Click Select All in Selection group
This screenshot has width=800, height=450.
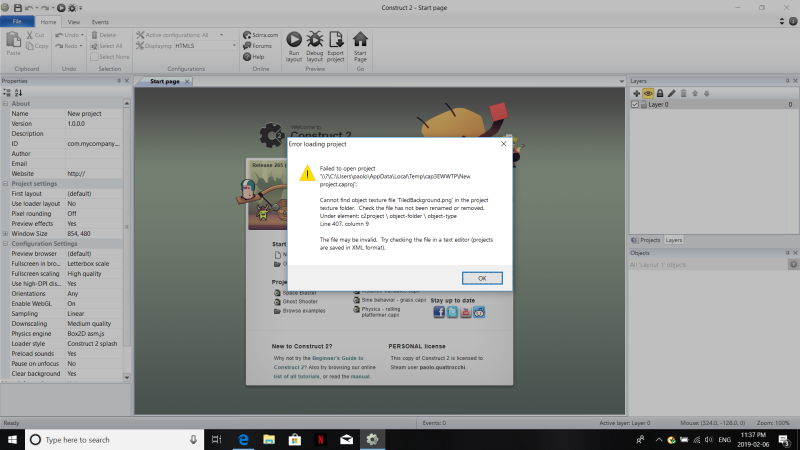(x=106, y=46)
